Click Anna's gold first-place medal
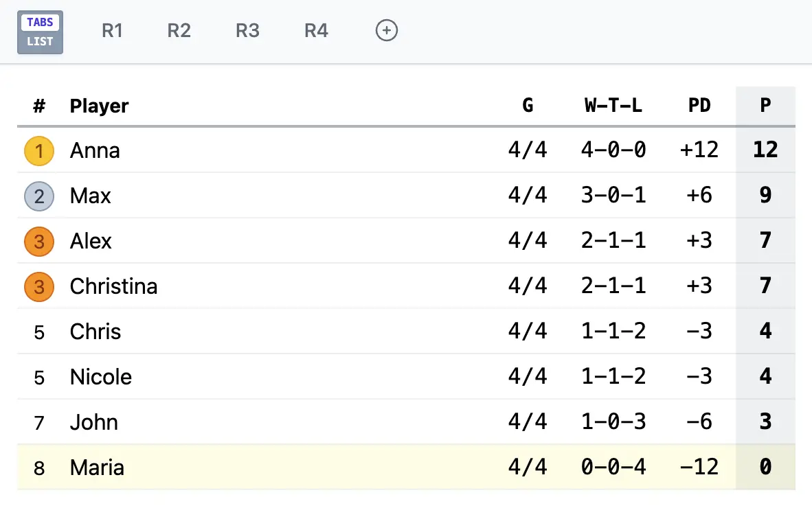The width and height of the screenshot is (812, 508). tap(39, 151)
